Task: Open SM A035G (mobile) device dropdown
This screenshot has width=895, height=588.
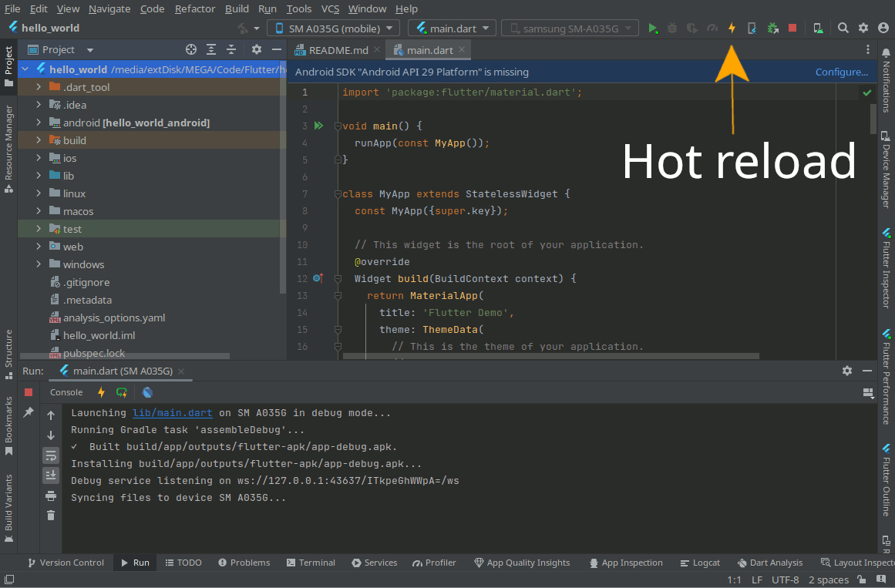Action: (334, 28)
